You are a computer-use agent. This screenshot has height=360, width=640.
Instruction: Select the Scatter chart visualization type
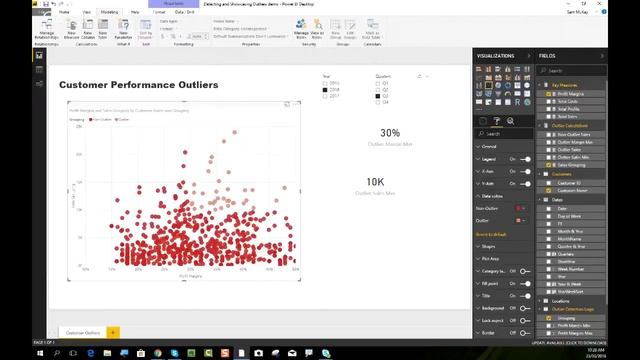pos(489,85)
